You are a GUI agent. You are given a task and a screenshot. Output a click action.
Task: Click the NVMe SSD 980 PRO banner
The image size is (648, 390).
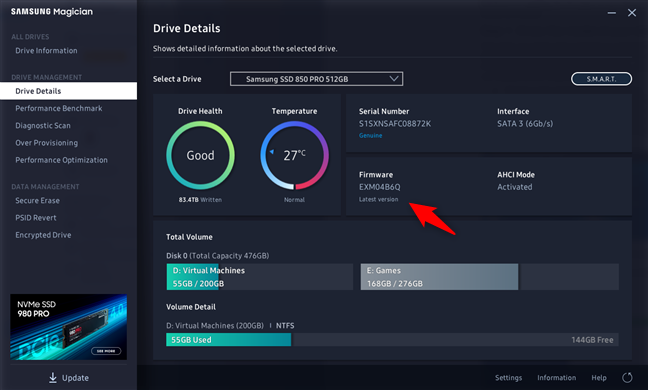pyautogui.click(x=69, y=327)
